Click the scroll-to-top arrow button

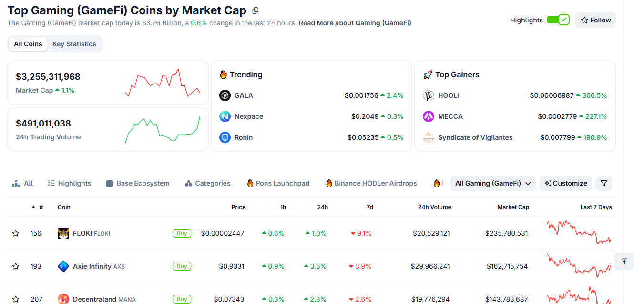pyautogui.click(x=624, y=262)
